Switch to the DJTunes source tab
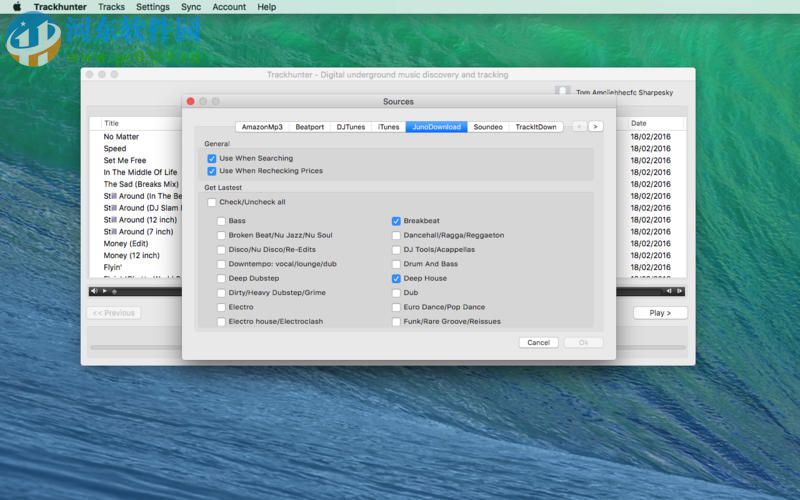800x500 pixels. click(x=351, y=127)
